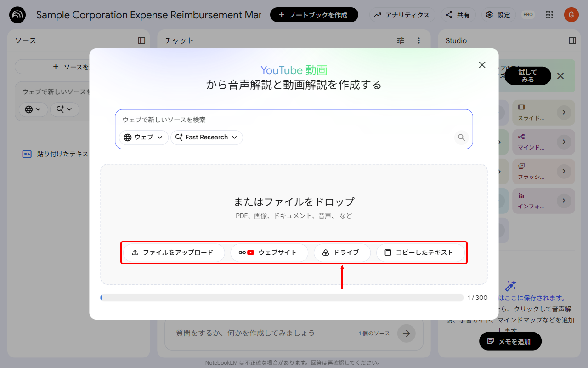588x368 pixels.
Task: Open the ウェブ source type dropdown
Action: click(x=144, y=137)
